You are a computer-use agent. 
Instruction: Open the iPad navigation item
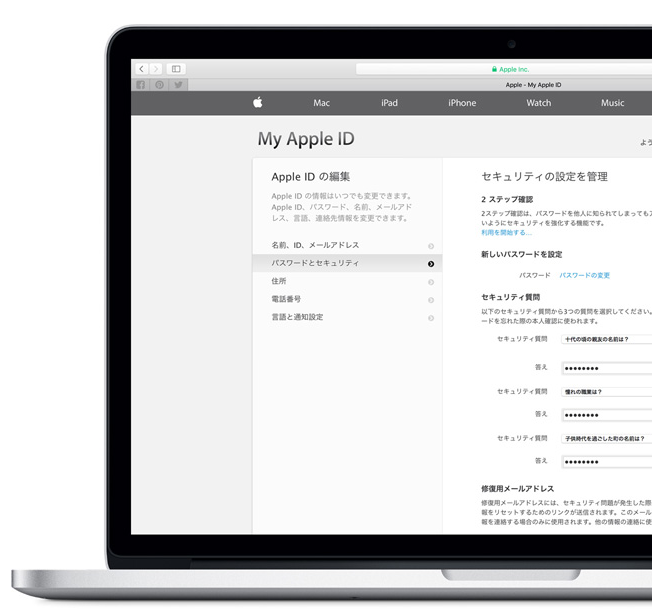(389, 103)
